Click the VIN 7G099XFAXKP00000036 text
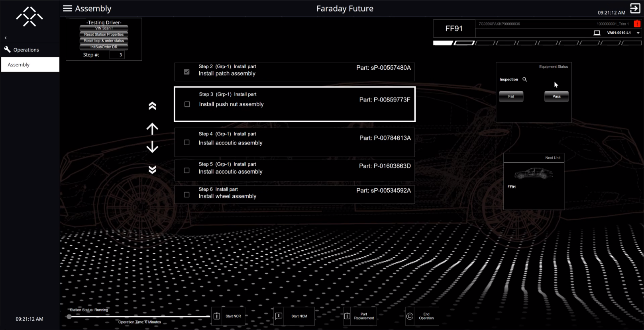Image resolution: width=644 pixels, height=330 pixels. coord(499,24)
